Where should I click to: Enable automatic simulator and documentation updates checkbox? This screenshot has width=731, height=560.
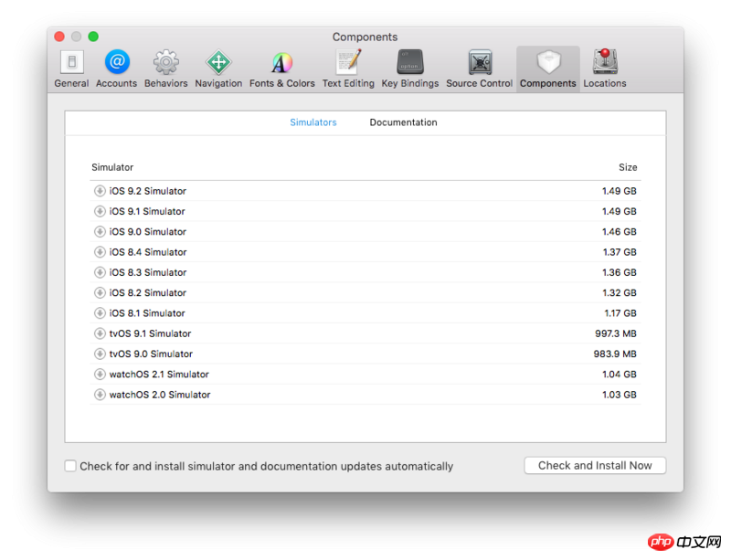pos(70,466)
